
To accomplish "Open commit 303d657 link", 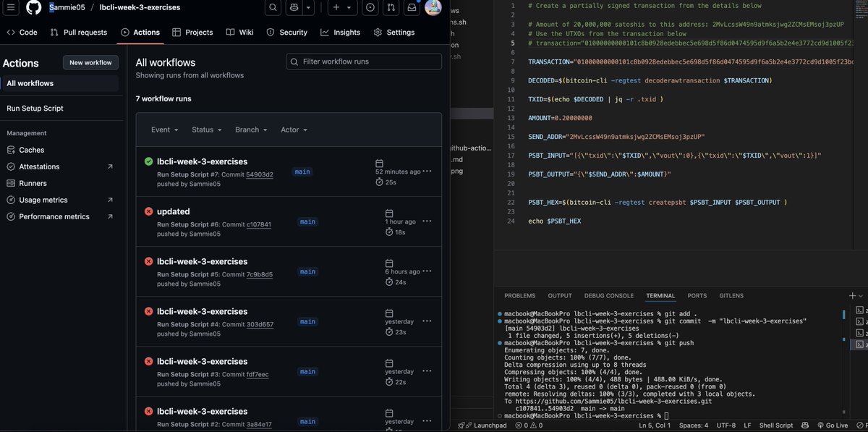I will [260, 324].
